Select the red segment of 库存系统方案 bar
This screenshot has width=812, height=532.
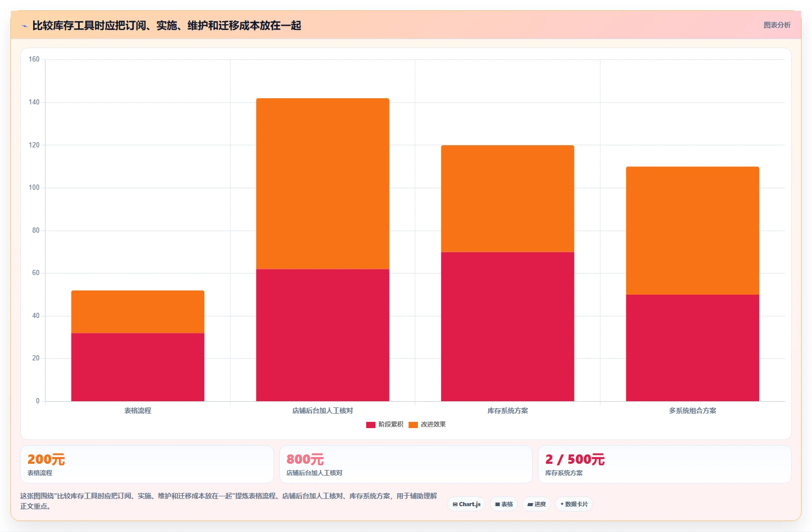507,327
